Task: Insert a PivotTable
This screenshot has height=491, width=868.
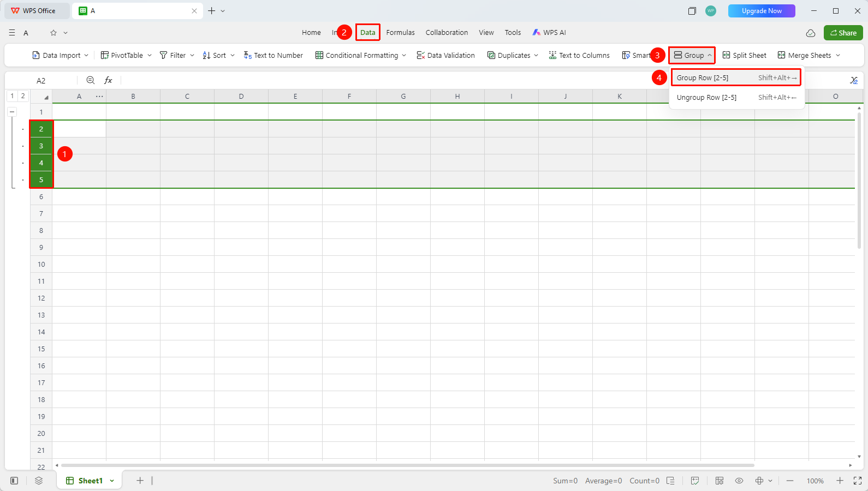Action: click(122, 55)
